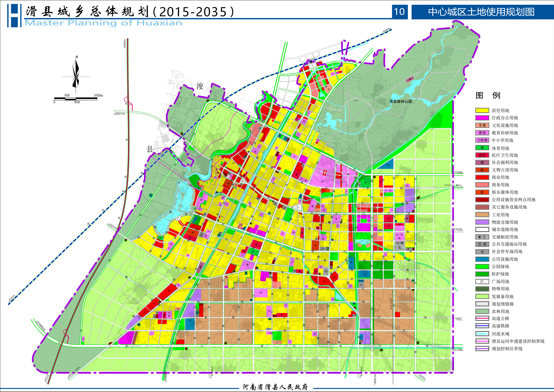The image size is (554, 392).
Task: Click the 文物古迹用地 legend icon swatch
Action: click(x=482, y=170)
